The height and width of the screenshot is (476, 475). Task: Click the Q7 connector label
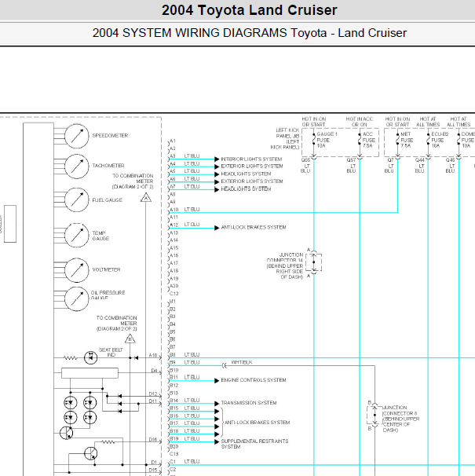point(390,160)
